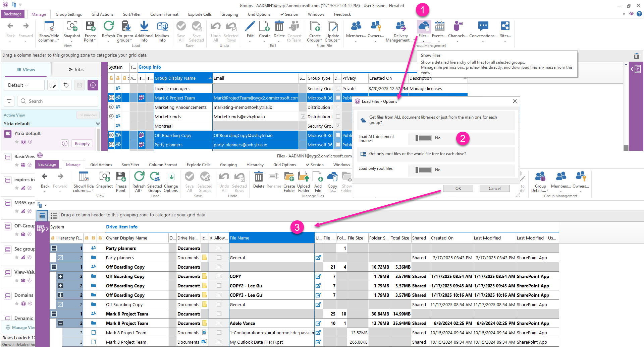Image resolution: width=644 pixels, height=347 pixels.
Task: Open the Column Format ribbon tab at top
Action: (x=164, y=14)
